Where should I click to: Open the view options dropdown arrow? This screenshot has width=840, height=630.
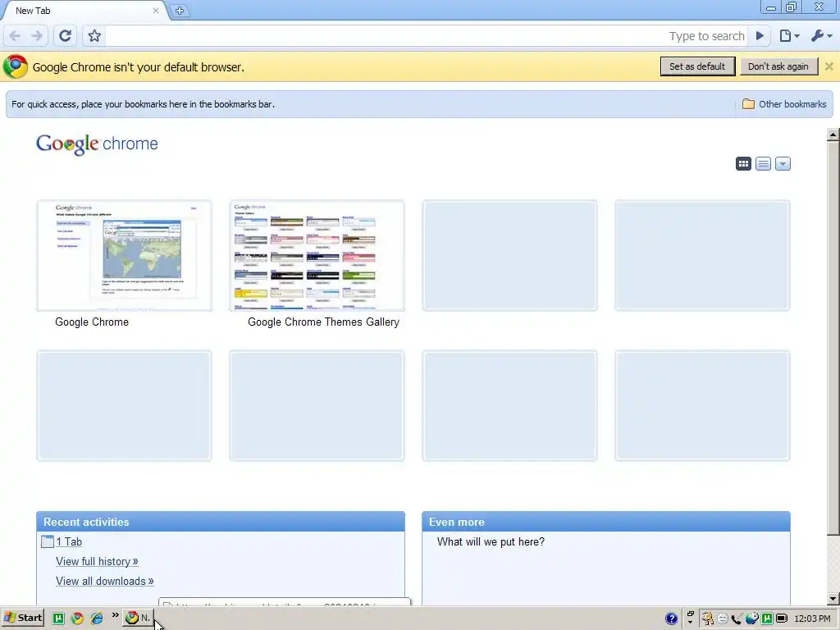point(783,164)
